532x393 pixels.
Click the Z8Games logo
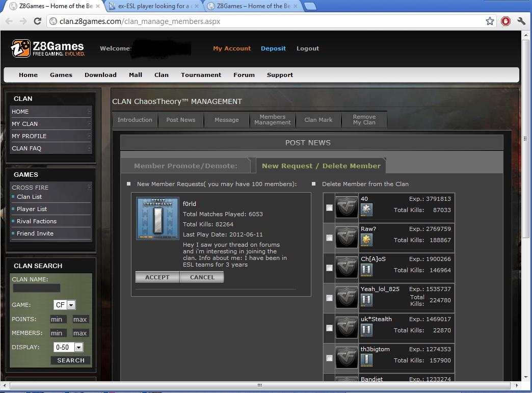tap(47, 48)
